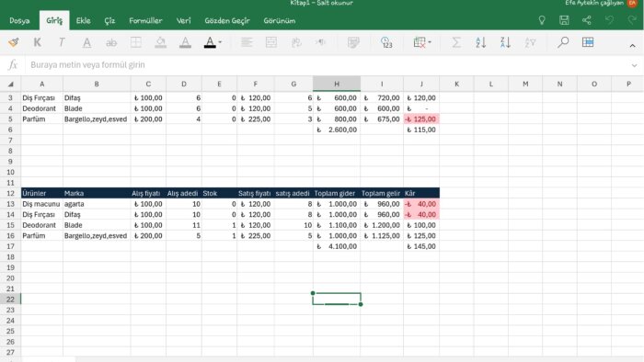Click the Marka header cell
644x362 pixels.
click(97, 193)
